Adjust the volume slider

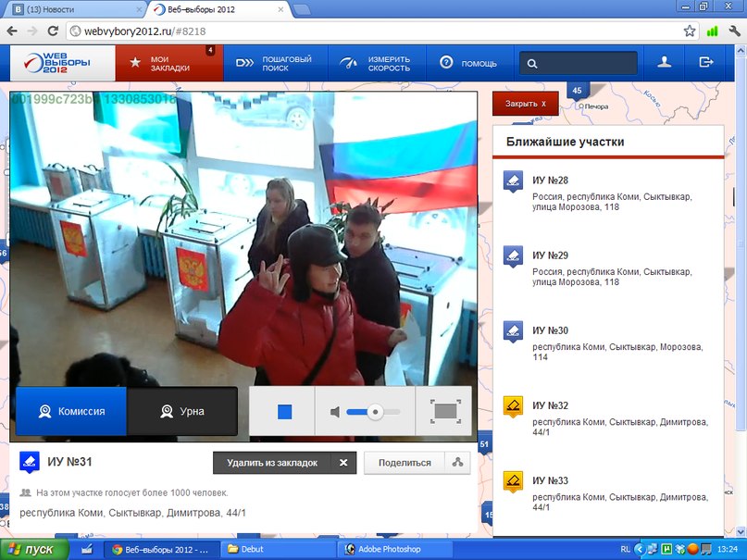tap(375, 411)
